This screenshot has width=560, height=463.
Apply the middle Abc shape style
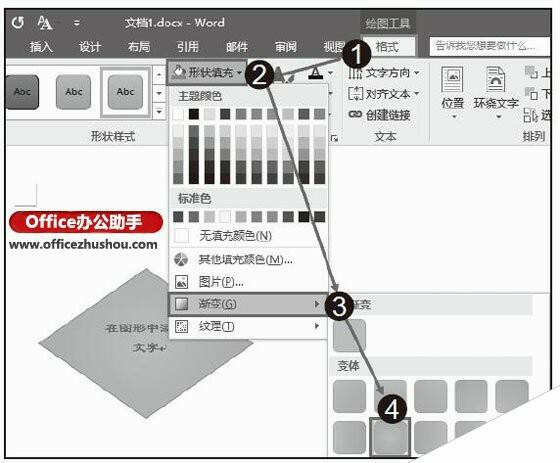pyautogui.click(x=74, y=92)
